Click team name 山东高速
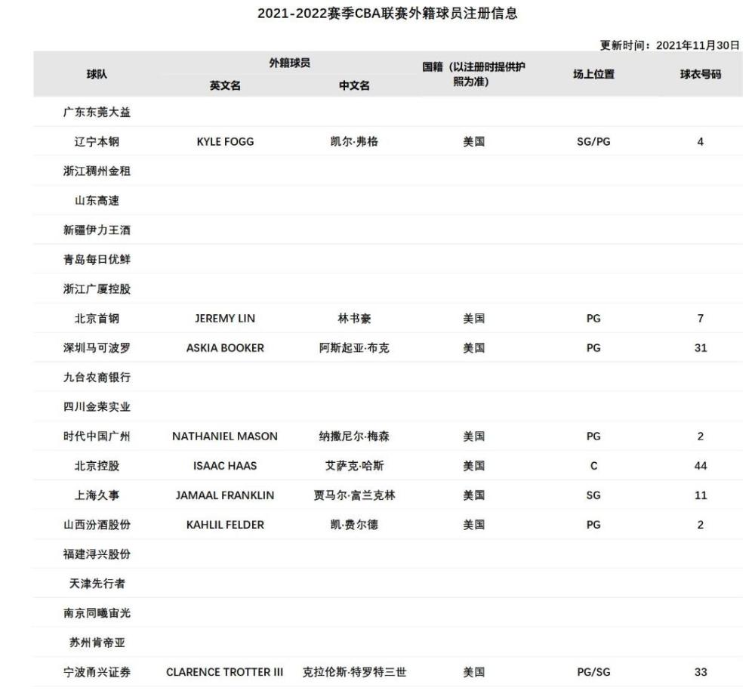755x700 pixels. click(x=97, y=200)
